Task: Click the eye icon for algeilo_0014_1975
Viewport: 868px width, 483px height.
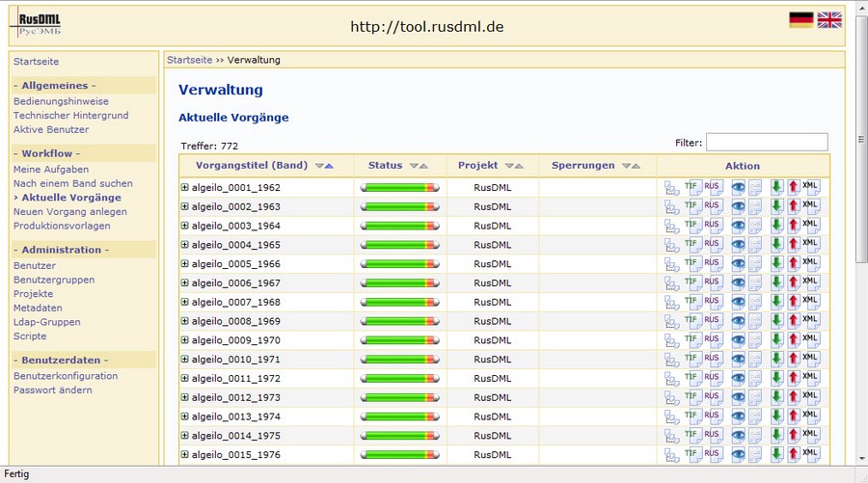Action: 738,436
